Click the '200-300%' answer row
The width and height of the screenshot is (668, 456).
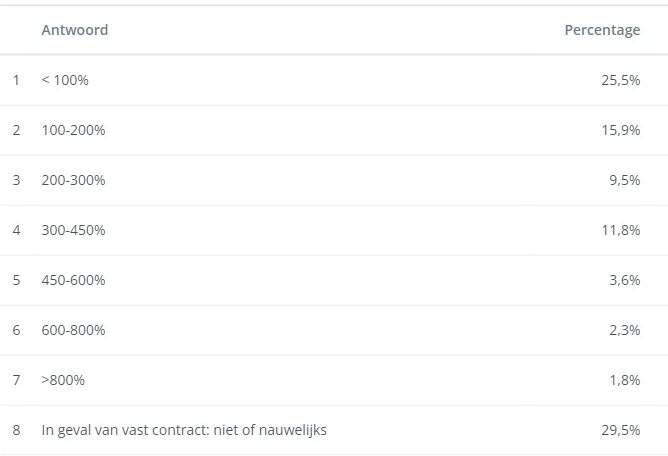(x=73, y=180)
